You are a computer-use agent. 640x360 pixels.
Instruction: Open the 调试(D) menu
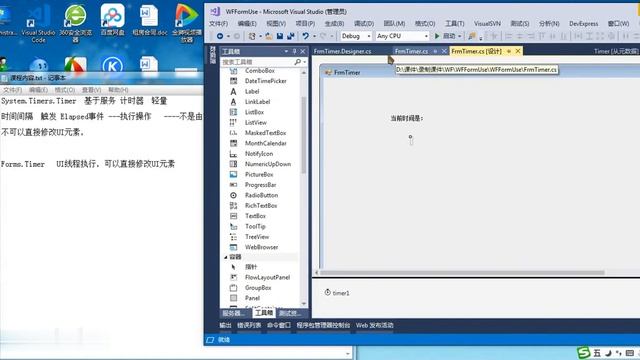[x=364, y=24]
